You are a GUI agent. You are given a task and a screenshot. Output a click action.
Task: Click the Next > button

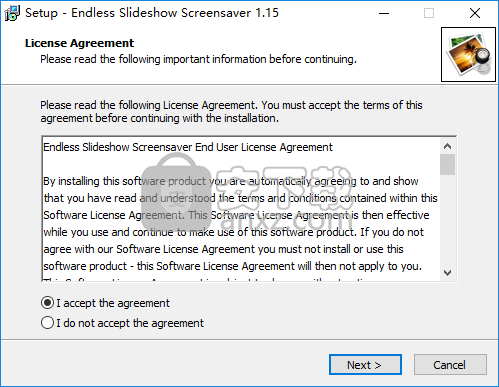(365, 365)
